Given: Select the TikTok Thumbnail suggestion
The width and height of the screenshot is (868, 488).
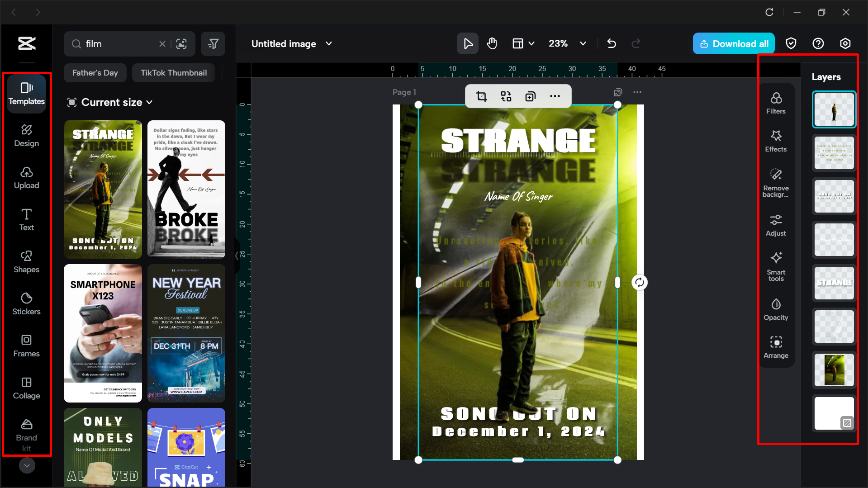Looking at the screenshot, I should (x=173, y=72).
